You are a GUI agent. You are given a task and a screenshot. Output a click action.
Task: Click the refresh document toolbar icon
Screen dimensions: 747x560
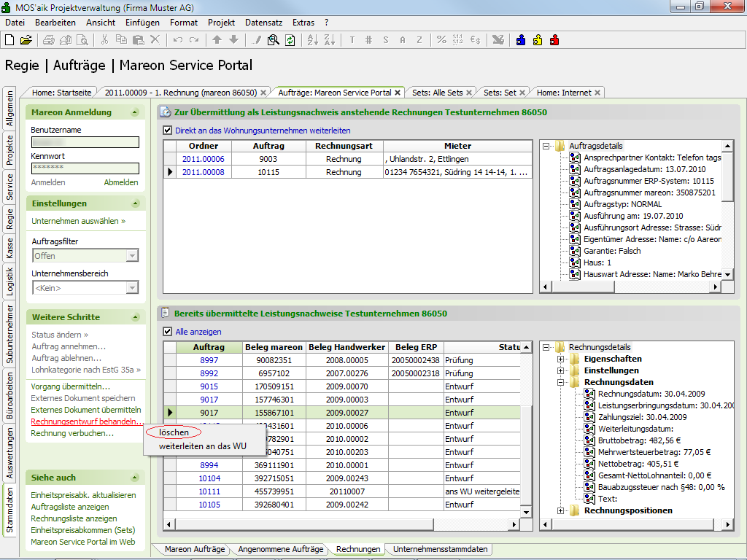tap(290, 40)
